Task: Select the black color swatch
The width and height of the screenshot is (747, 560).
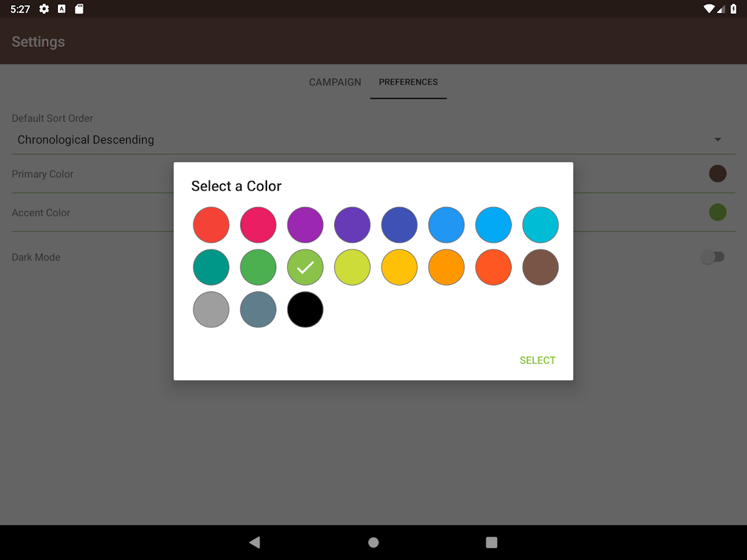Action: coord(305,309)
